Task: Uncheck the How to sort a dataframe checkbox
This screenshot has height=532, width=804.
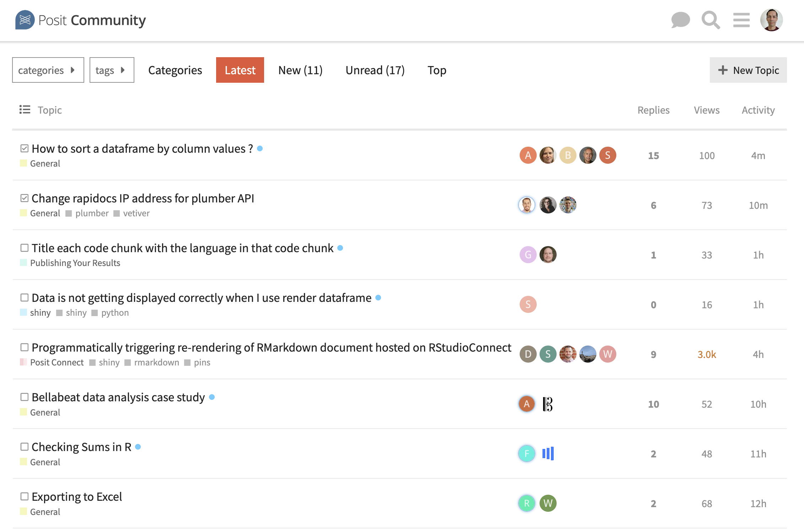Action: coord(24,148)
